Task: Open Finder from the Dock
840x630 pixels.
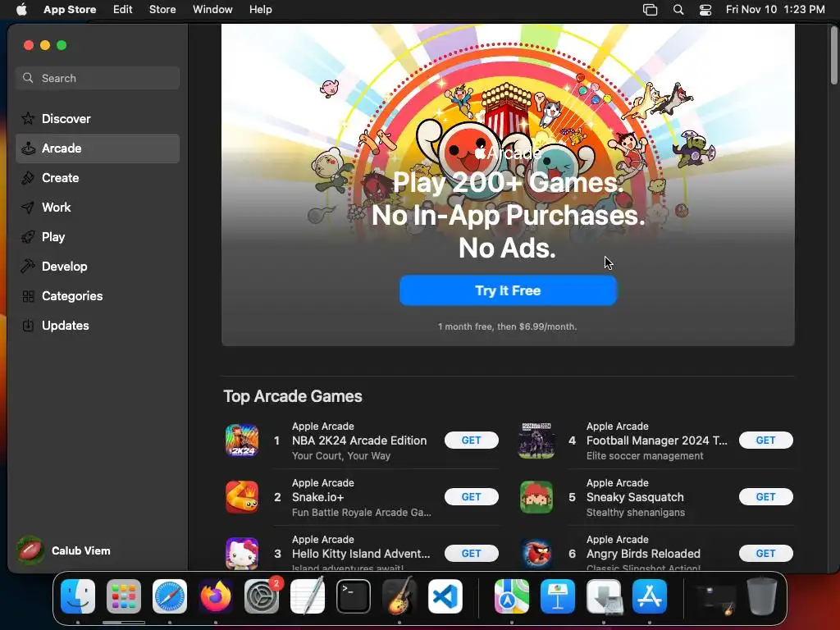Action: [78, 596]
